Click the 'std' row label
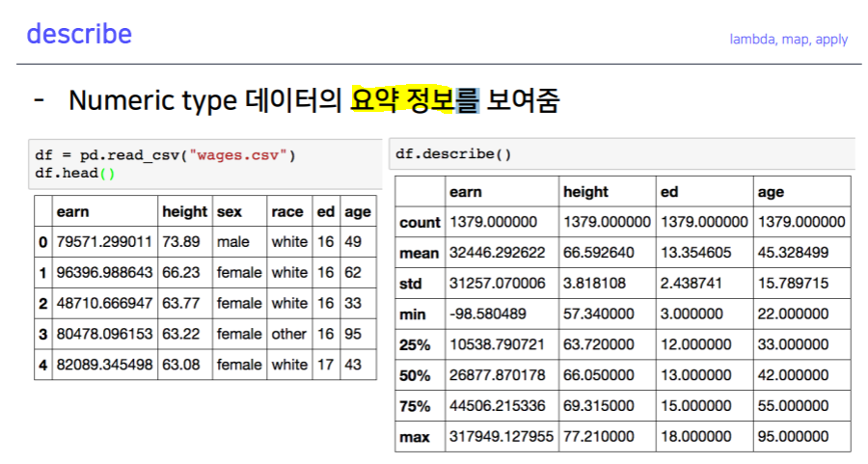Viewport: 868px width, 464px height. click(410, 284)
